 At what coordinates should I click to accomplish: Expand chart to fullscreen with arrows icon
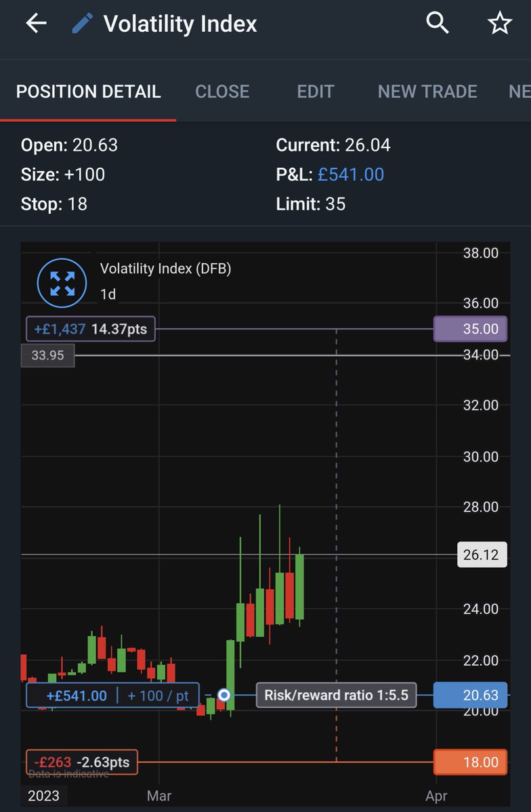pos(62,283)
